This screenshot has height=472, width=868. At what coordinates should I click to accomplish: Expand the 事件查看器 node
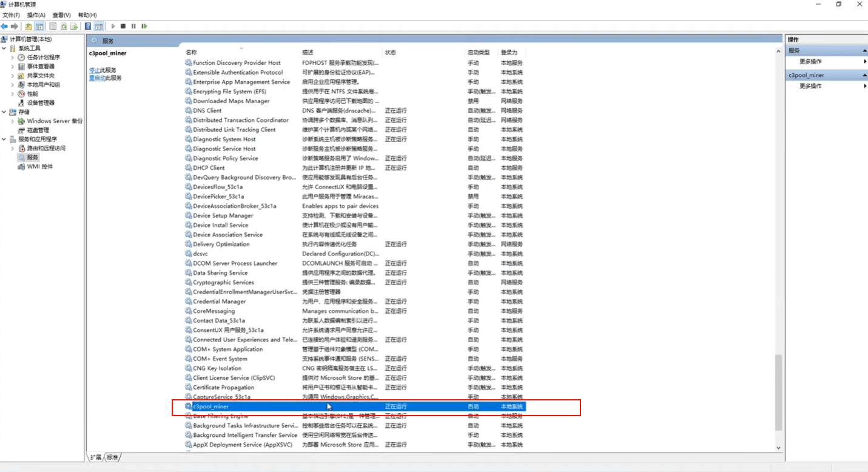13,67
